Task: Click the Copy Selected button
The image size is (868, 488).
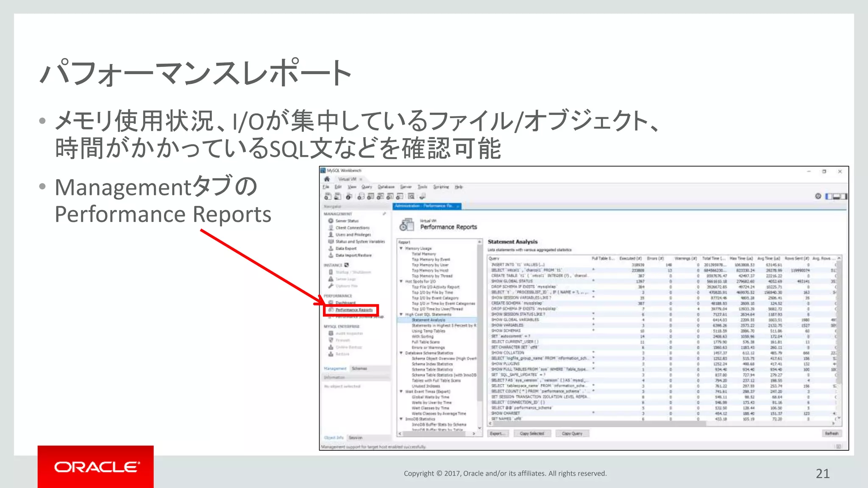Action: coord(532,433)
